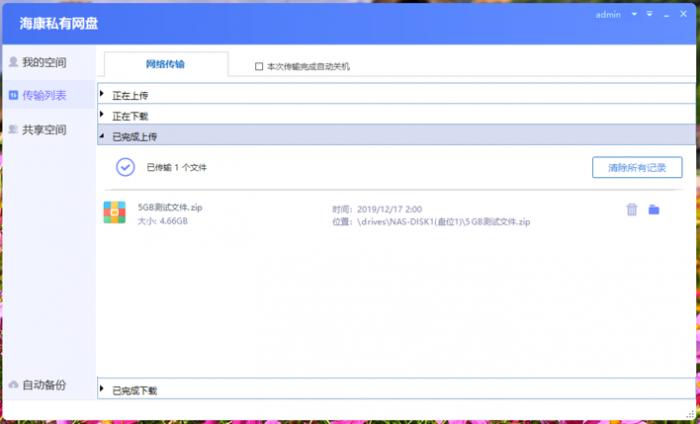Screen dimensions: 700x424
Task: Open the admin account dropdown arrow
Action: [x=634, y=14]
